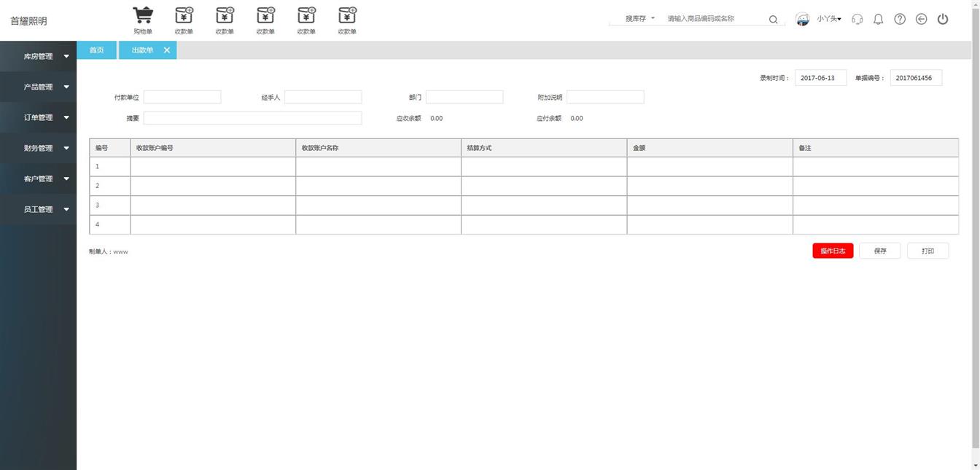Viewport: 980px width, 470px height.
Task: Click the 付款单位 input field
Action: point(182,97)
